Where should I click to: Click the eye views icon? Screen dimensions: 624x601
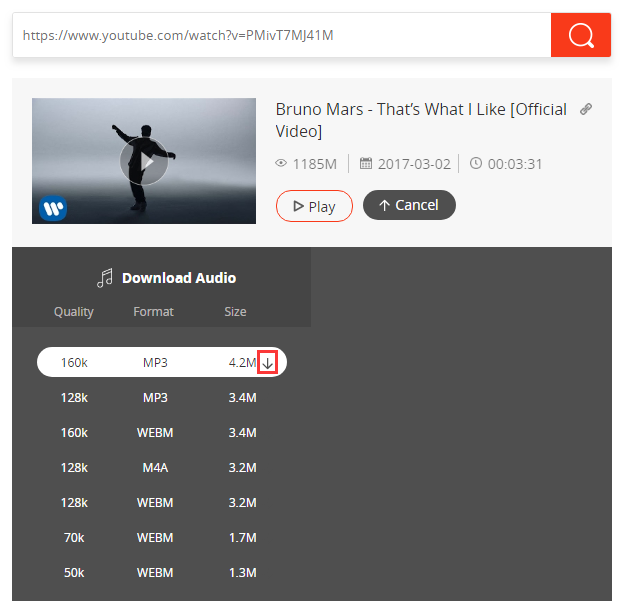pyautogui.click(x=281, y=164)
